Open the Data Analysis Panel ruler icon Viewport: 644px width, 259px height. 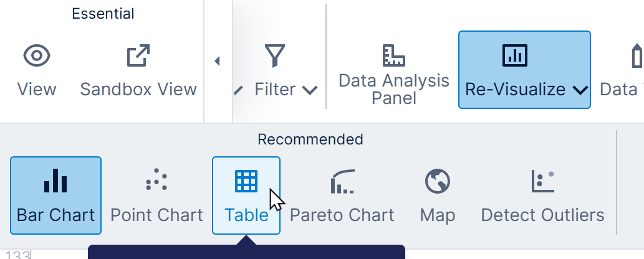click(x=393, y=55)
